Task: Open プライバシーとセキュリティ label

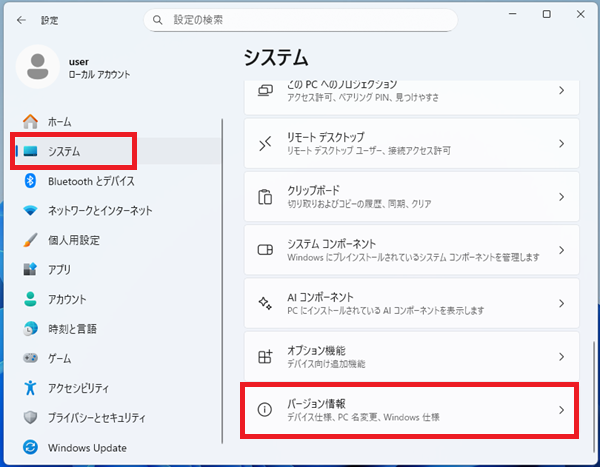Action: click(x=96, y=417)
